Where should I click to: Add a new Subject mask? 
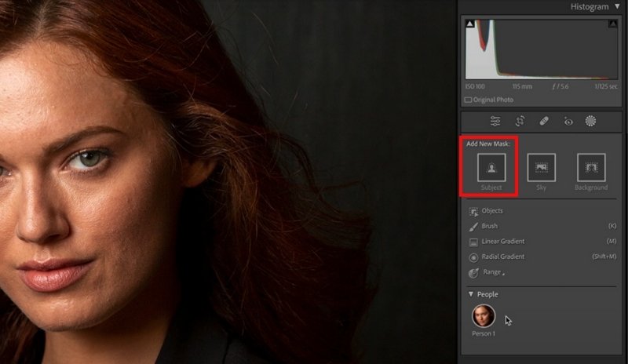tap(491, 168)
